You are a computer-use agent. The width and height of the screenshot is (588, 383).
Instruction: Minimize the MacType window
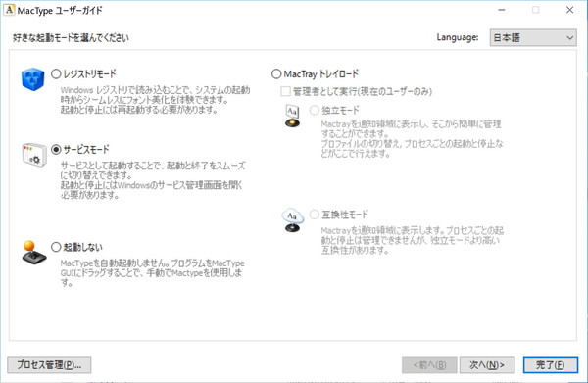(502, 10)
